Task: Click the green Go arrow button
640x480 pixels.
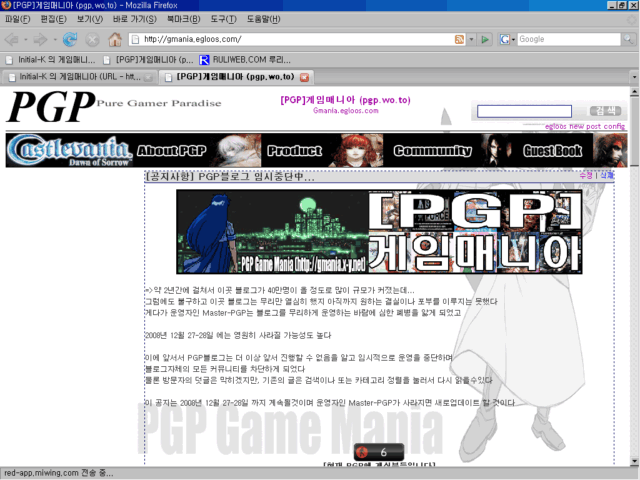Action: 485,39
